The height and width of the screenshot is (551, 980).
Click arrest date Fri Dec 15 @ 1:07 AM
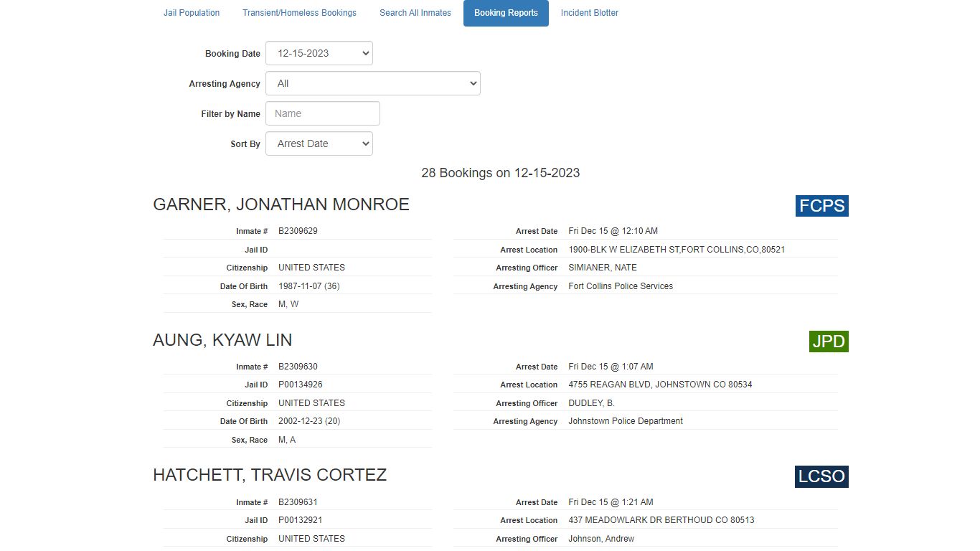coord(611,367)
